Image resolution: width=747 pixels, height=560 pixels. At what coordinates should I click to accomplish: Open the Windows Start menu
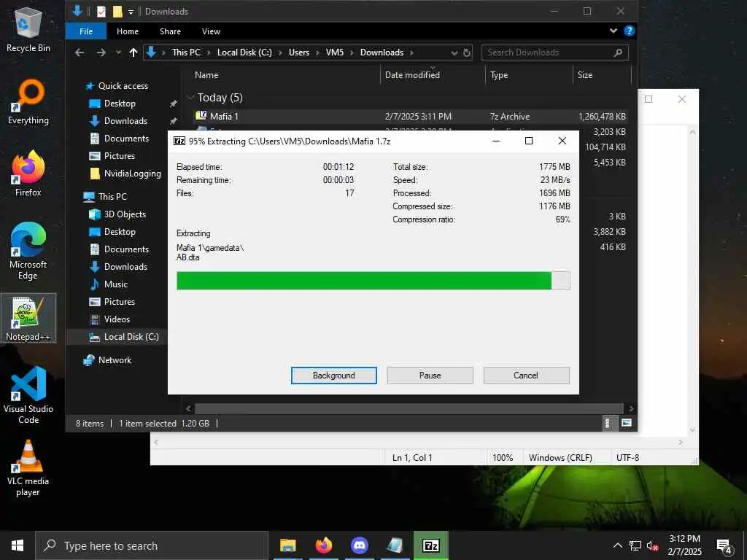(18, 545)
